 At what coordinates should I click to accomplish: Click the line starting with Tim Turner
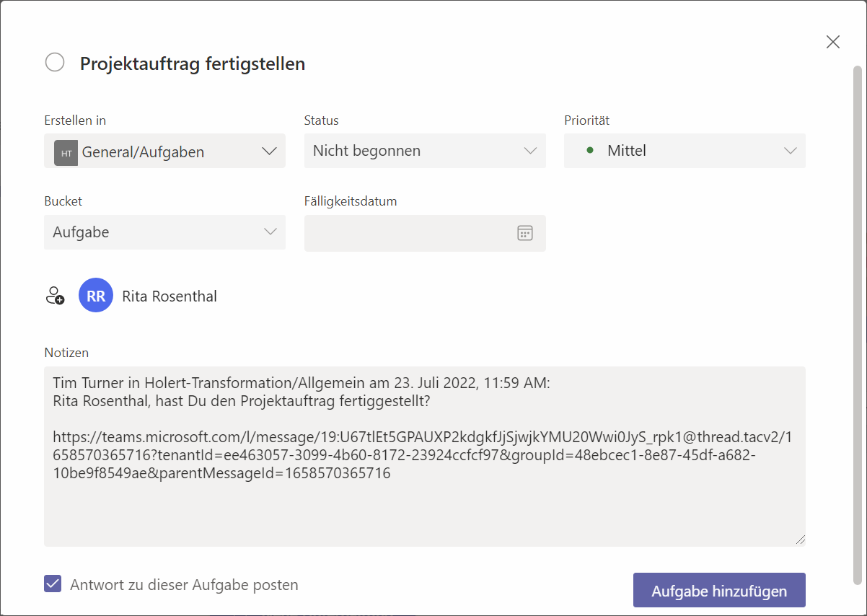tap(302, 384)
